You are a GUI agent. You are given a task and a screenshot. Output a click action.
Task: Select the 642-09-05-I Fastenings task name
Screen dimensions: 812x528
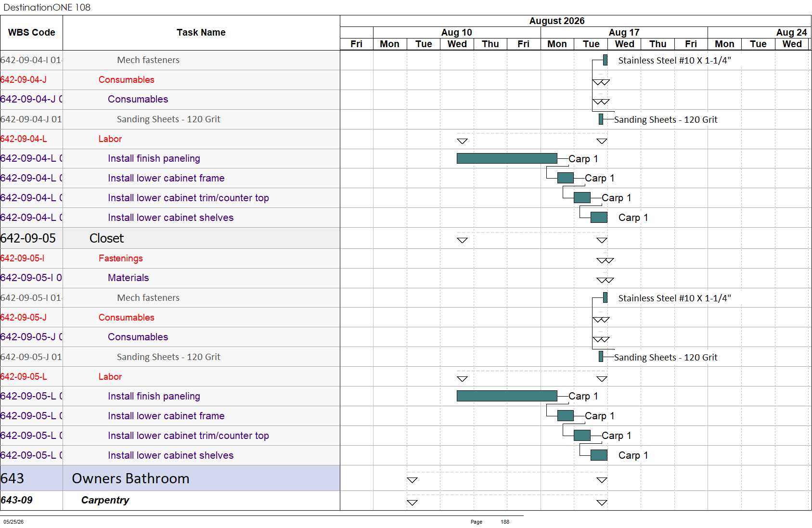pyautogui.click(x=120, y=258)
